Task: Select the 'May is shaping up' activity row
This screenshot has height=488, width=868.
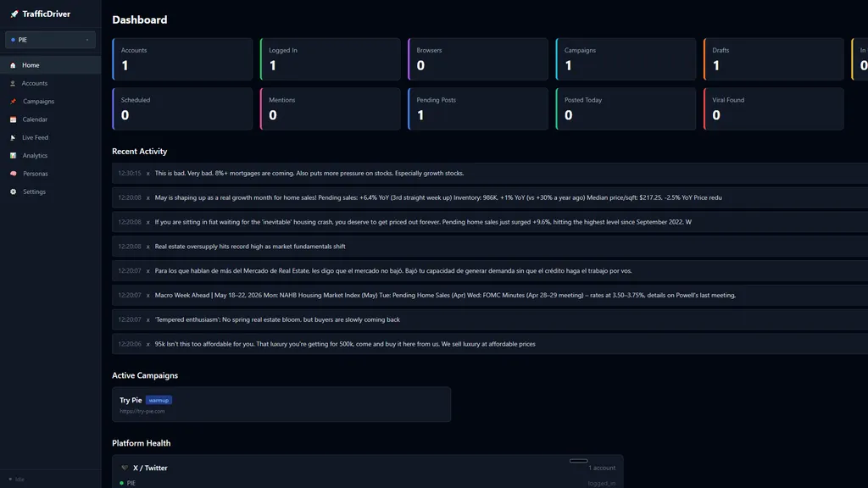Action: point(490,197)
